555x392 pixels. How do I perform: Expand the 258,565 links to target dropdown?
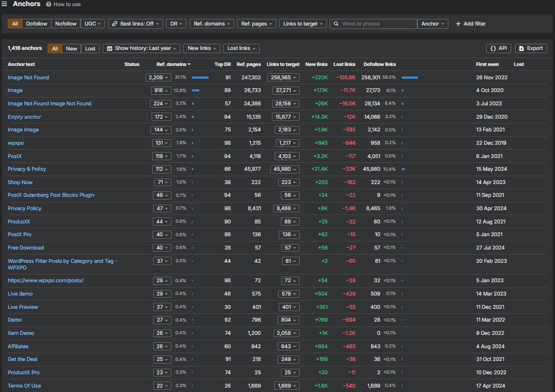[x=283, y=78]
